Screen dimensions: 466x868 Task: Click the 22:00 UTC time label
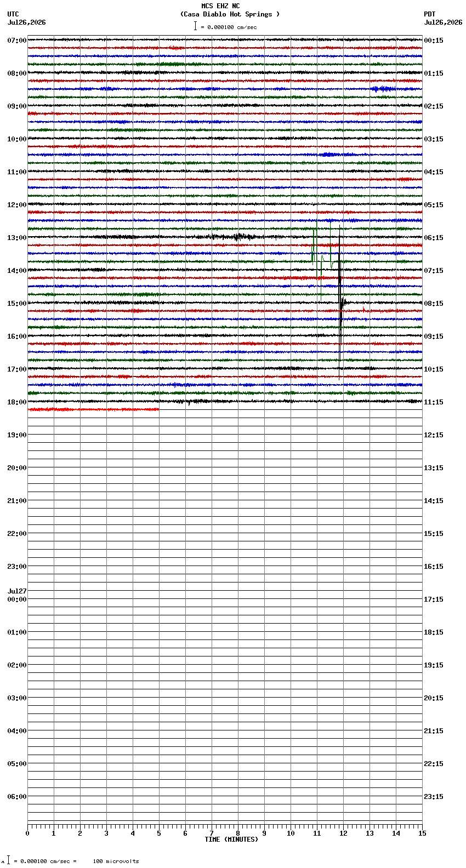pos(17,534)
